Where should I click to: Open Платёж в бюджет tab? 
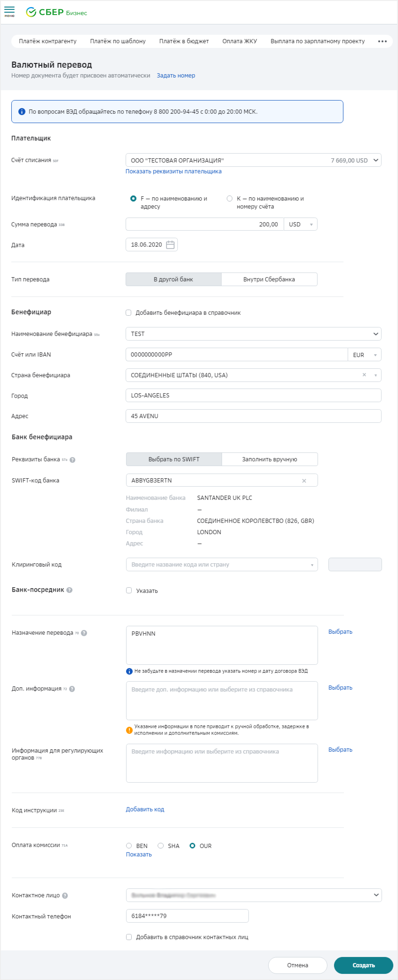(183, 41)
